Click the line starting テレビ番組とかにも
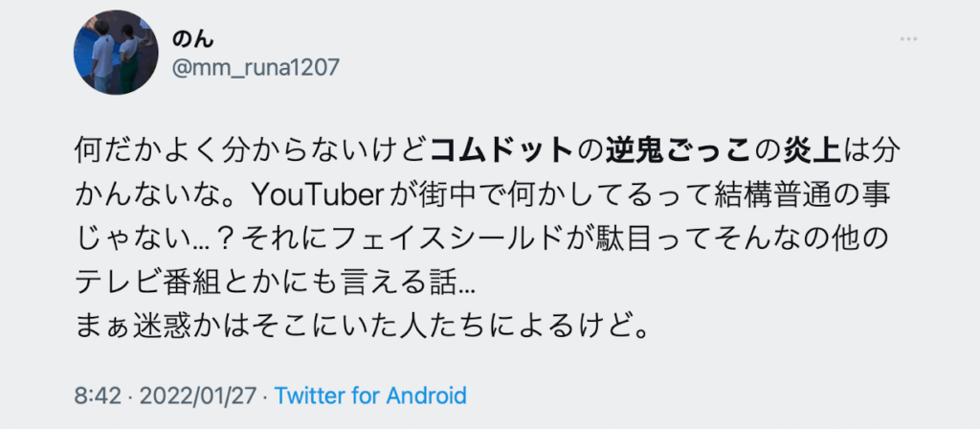Image resolution: width=980 pixels, height=429 pixels. (x=275, y=285)
